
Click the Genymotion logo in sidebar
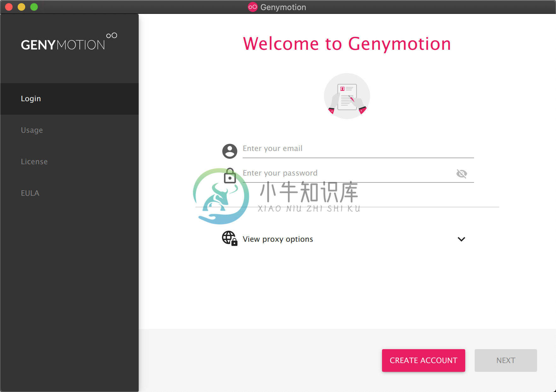[x=69, y=42]
